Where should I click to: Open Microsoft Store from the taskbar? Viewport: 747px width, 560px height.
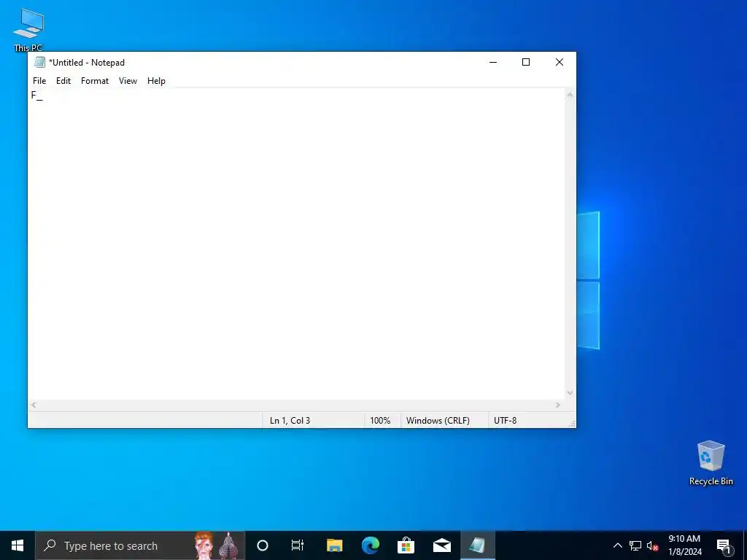pyautogui.click(x=406, y=545)
